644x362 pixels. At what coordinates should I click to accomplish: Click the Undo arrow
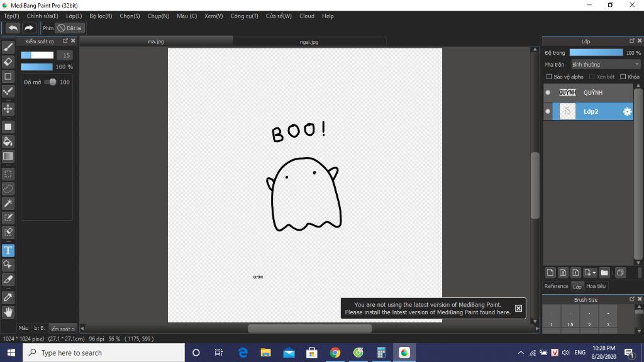pos(13,28)
